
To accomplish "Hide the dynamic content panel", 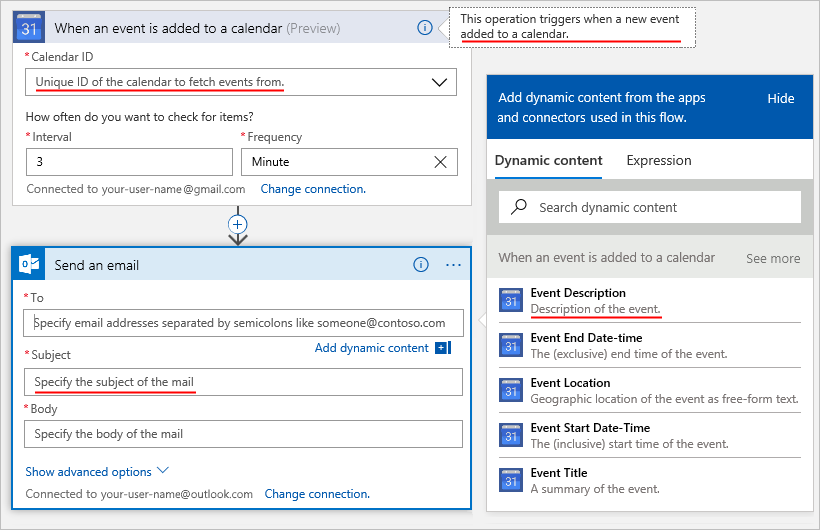I will (x=781, y=98).
